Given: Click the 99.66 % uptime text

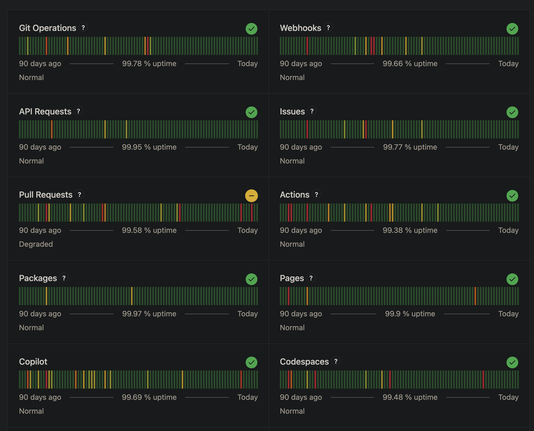Looking at the screenshot, I should tap(410, 64).
